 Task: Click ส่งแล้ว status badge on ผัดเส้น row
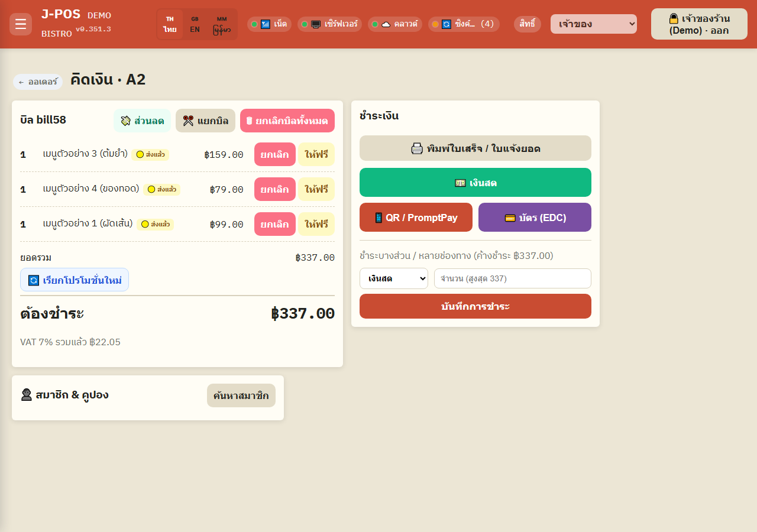pyautogui.click(x=155, y=224)
